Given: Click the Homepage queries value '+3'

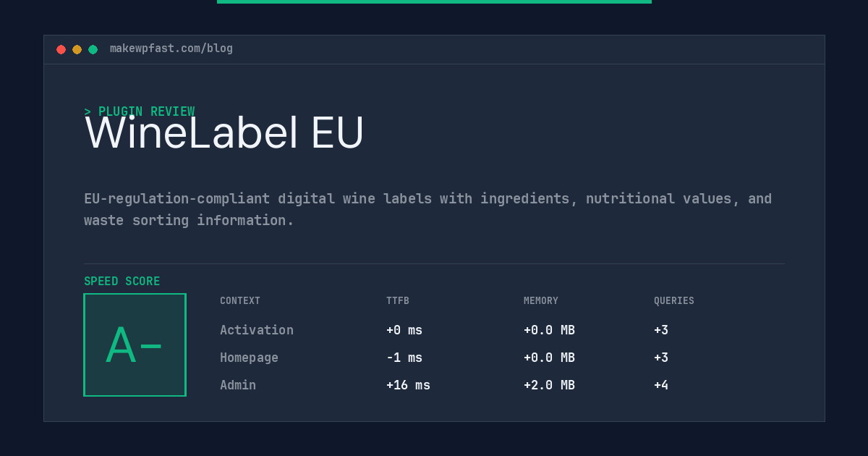Looking at the screenshot, I should pos(661,358).
